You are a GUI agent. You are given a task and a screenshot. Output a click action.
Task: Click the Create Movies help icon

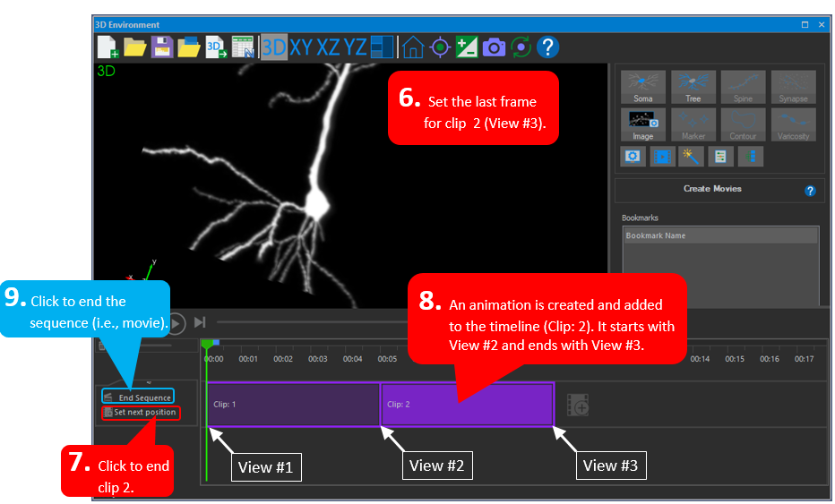pos(810,191)
